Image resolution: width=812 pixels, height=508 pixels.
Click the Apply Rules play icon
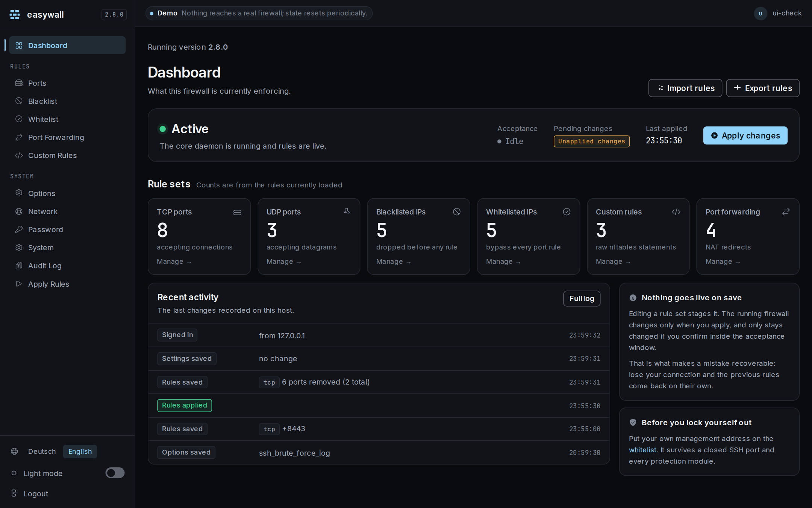(x=19, y=284)
